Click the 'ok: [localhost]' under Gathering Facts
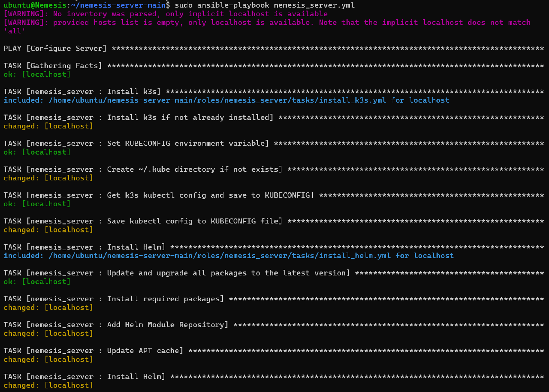 (37, 74)
